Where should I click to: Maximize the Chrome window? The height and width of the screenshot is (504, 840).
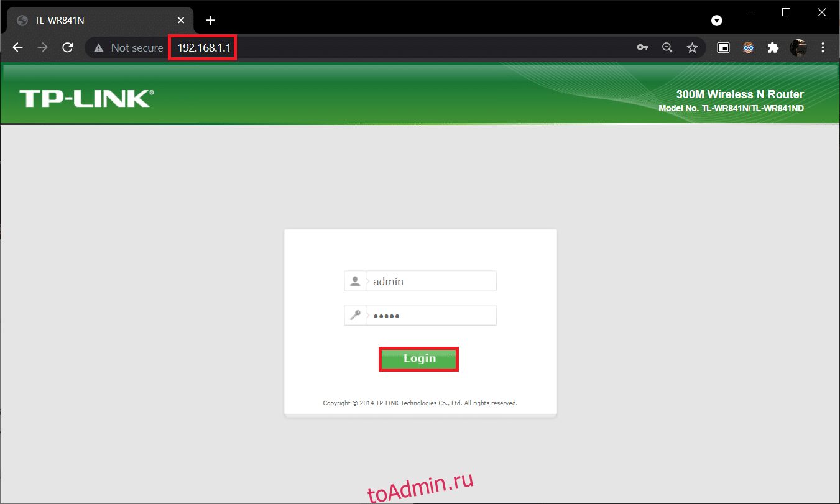click(x=786, y=12)
